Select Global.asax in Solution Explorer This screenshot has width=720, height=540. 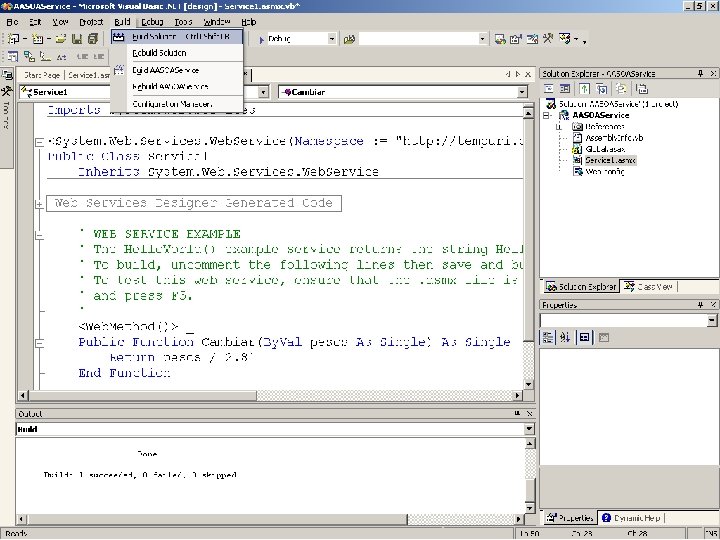click(605, 149)
